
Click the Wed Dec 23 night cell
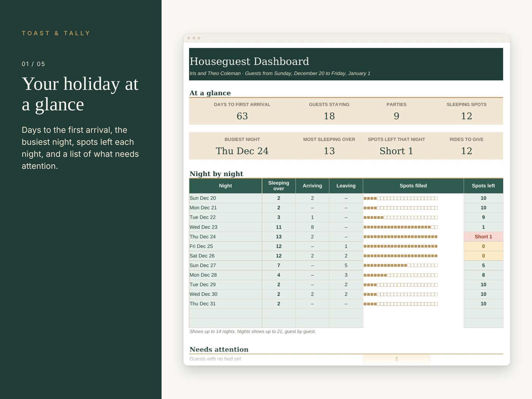(225, 227)
